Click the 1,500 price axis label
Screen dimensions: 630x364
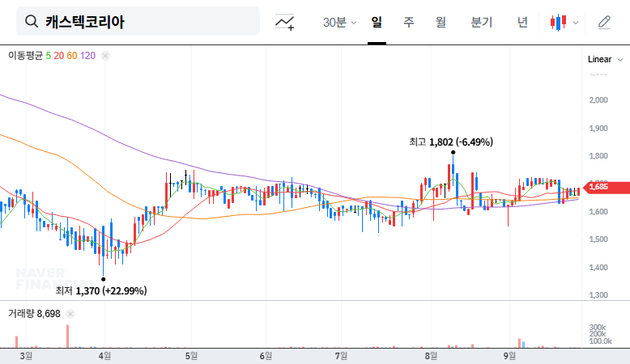click(598, 239)
